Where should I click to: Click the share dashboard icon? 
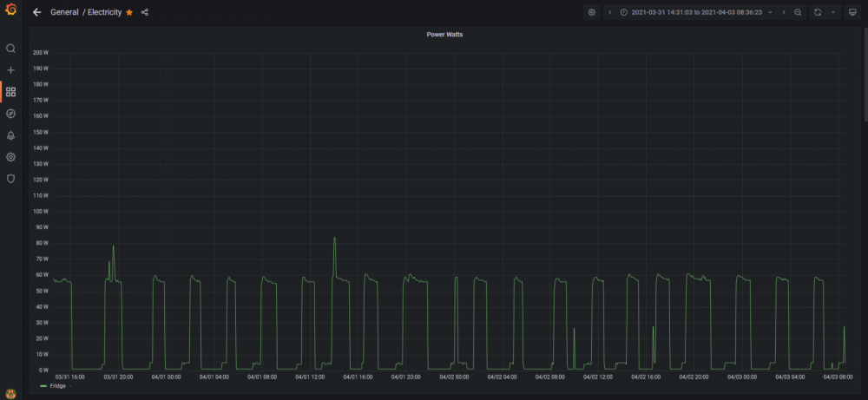pyautogui.click(x=144, y=12)
